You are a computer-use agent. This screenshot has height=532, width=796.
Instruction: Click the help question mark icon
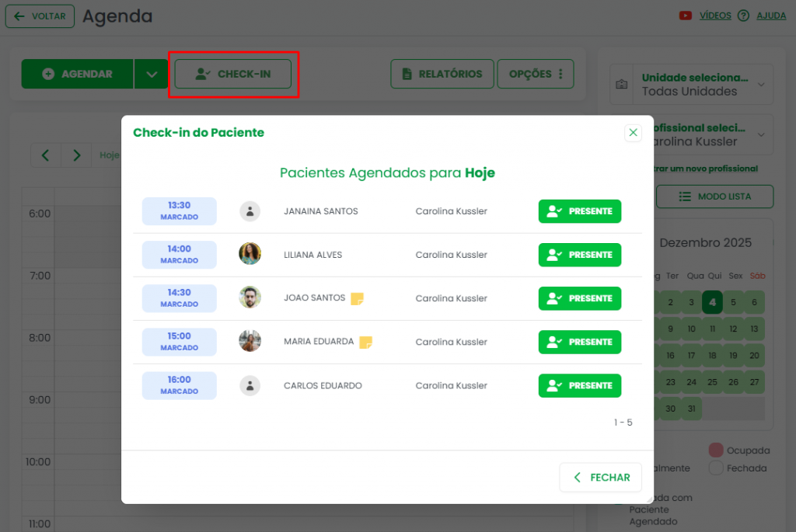743,16
